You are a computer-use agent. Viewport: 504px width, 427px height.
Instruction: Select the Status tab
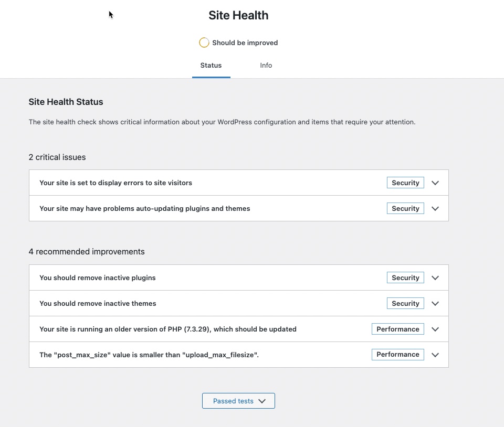[211, 66]
